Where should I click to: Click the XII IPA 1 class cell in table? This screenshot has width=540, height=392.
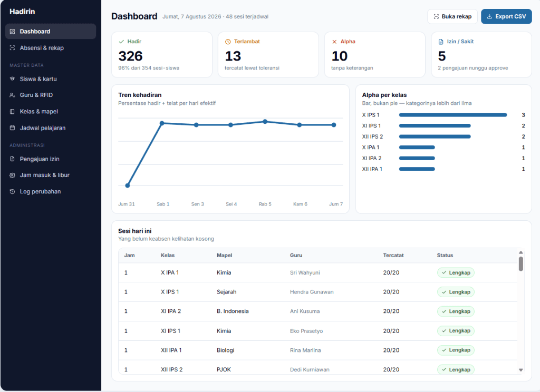tap(171, 350)
